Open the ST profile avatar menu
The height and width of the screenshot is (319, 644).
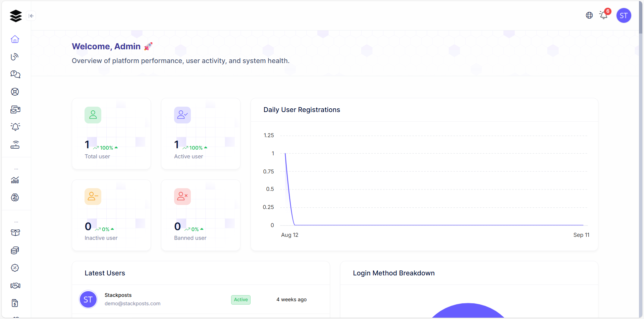click(624, 15)
